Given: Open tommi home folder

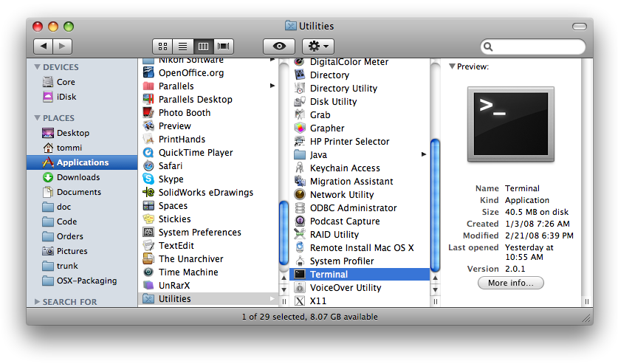Looking at the screenshot, I should click(82, 148).
